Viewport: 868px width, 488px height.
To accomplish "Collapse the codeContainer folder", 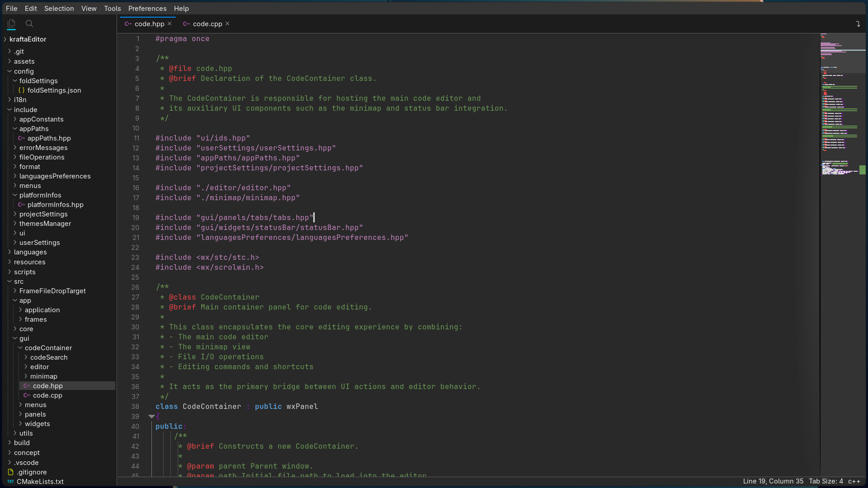I will click(x=20, y=348).
